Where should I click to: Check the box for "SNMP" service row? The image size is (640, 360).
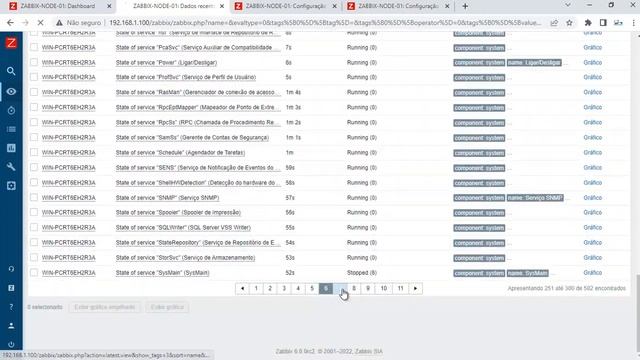[x=34, y=198]
